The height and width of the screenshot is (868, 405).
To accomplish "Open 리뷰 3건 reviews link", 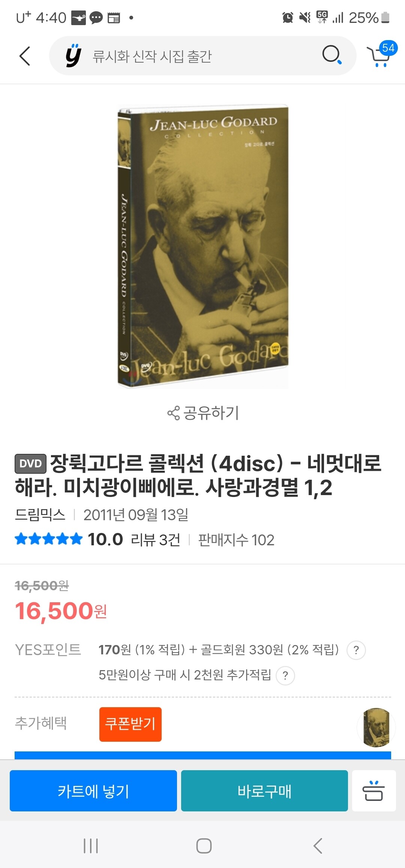I will pyautogui.click(x=156, y=540).
